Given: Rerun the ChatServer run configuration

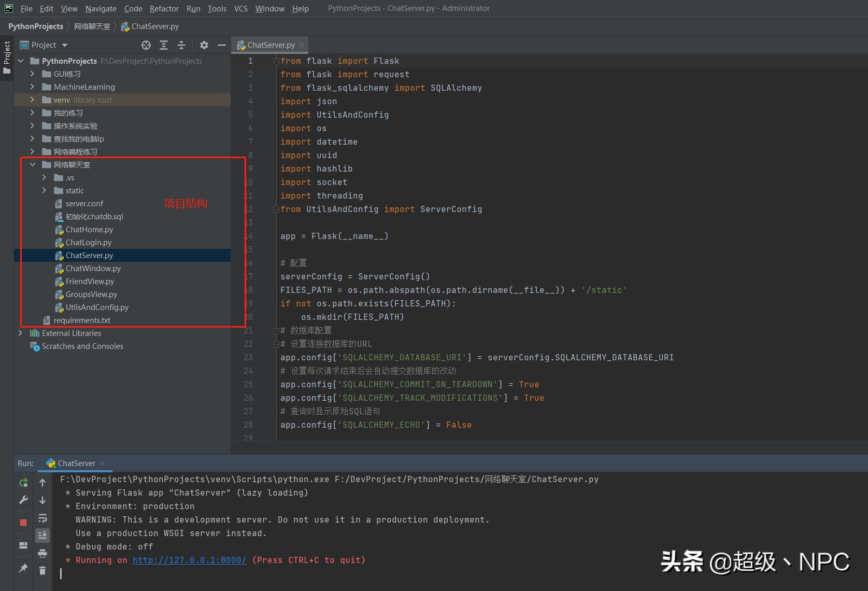Looking at the screenshot, I should pyautogui.click(x=23, y=483).
